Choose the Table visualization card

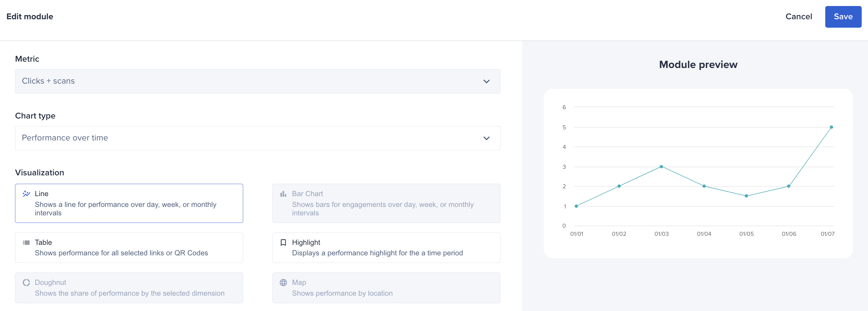click(x=129, y=248)
